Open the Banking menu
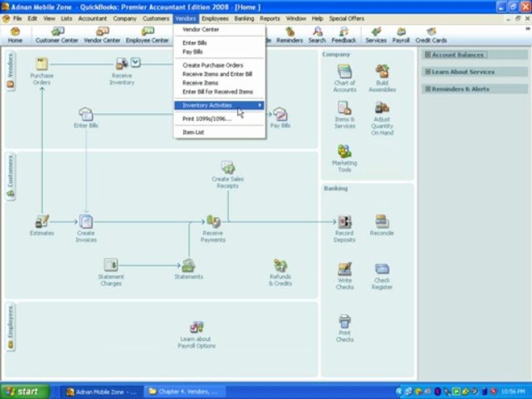 (244, 19)
